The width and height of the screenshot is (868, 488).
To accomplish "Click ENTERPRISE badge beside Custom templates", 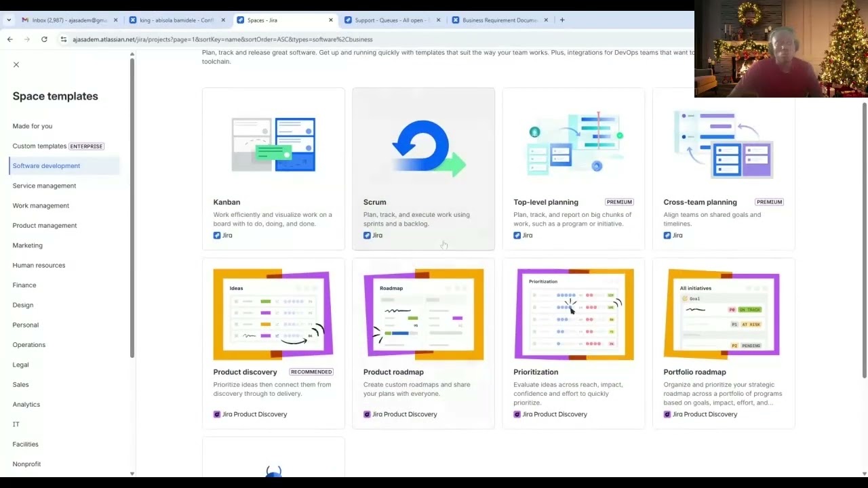I will [86, 146].
